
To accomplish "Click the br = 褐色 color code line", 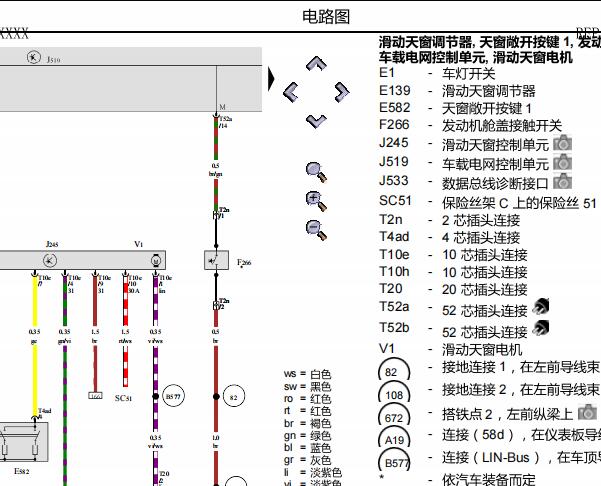I will point(307,423).
